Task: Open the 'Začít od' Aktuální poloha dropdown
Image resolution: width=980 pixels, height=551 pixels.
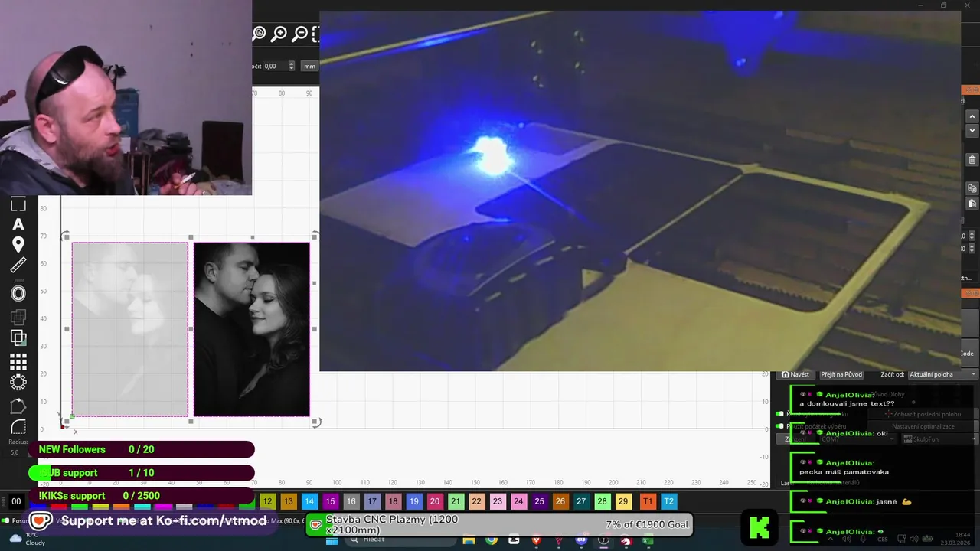Action: 942,374
